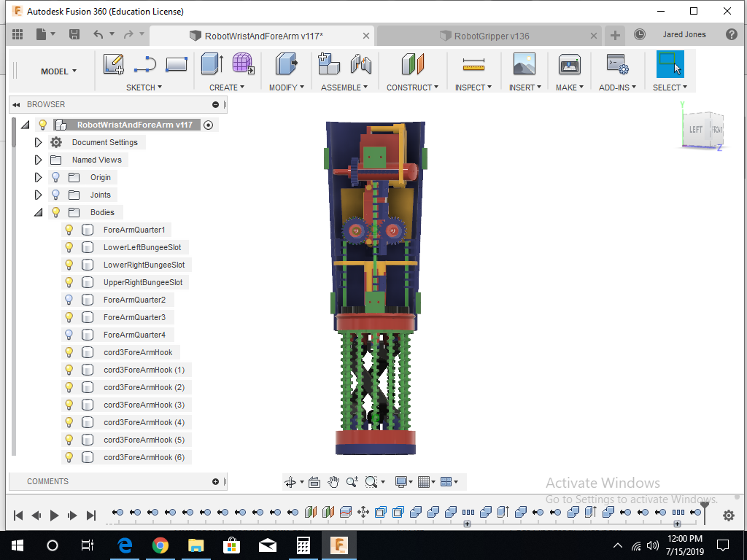Click the Pan hand icon

click(333, 483)
